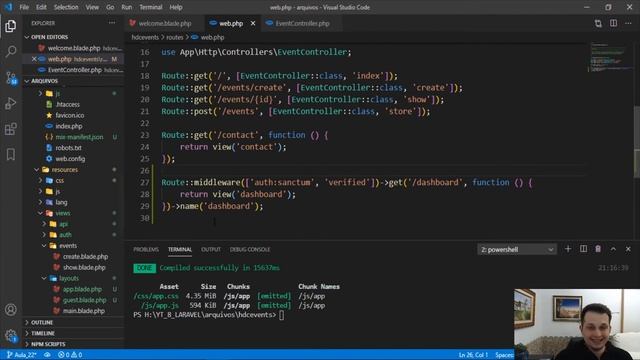640x360 pixels.
Task: Open create.blade.php in the file tree
Action: coord(85,257)
